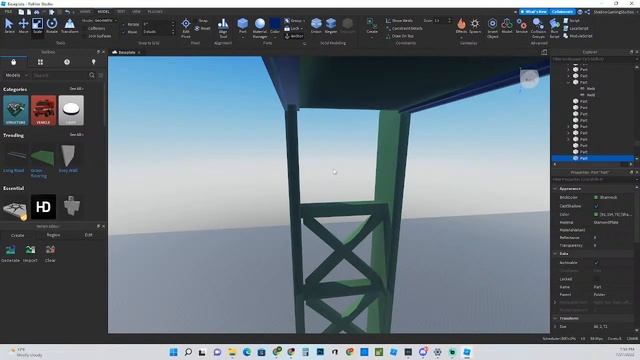The image size is (640, 360).
Task: Open the Align Tool
Action: (x=223, y=28)
